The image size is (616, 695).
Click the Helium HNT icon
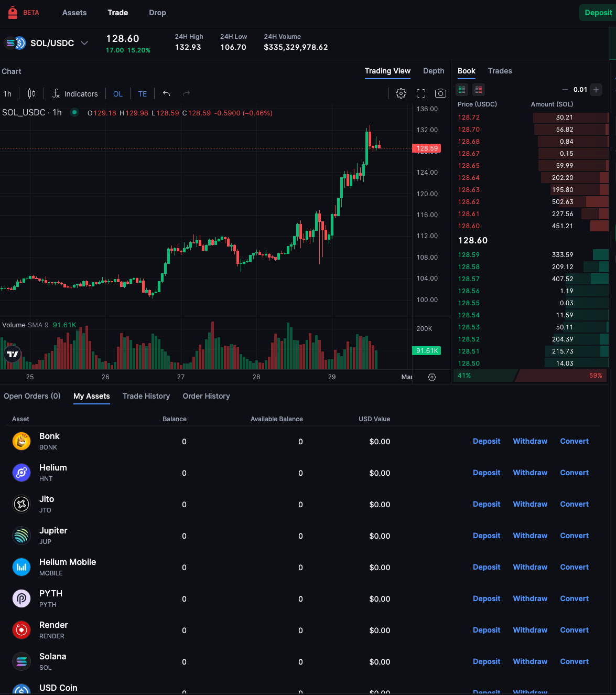(21, 473)
